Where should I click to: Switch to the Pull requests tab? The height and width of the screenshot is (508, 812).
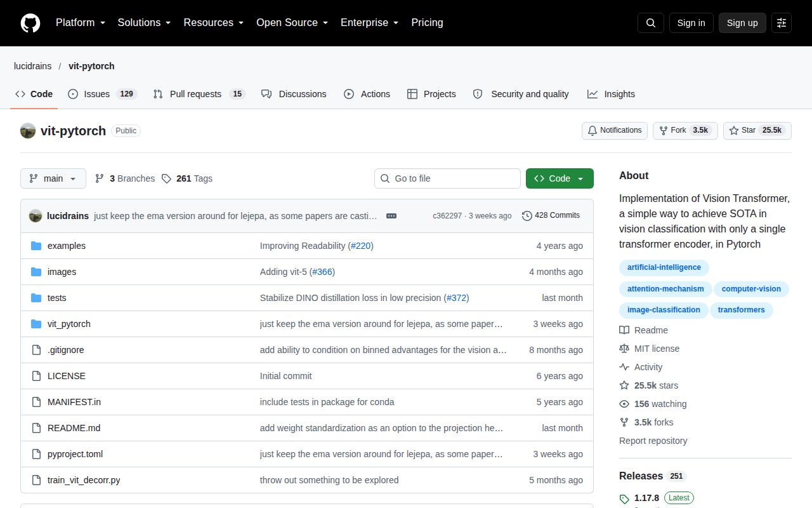pos(199,94)
